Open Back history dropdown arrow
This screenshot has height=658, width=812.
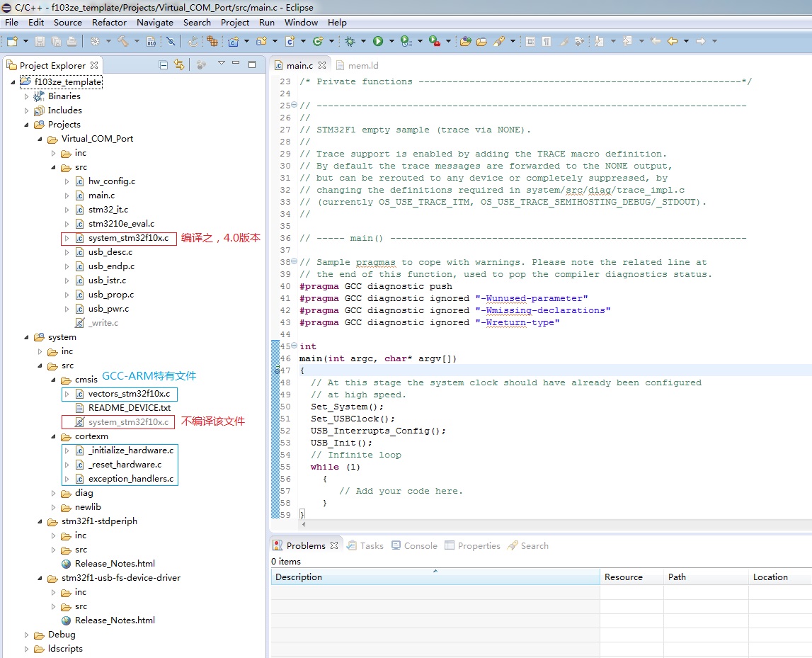pos(686,41)
